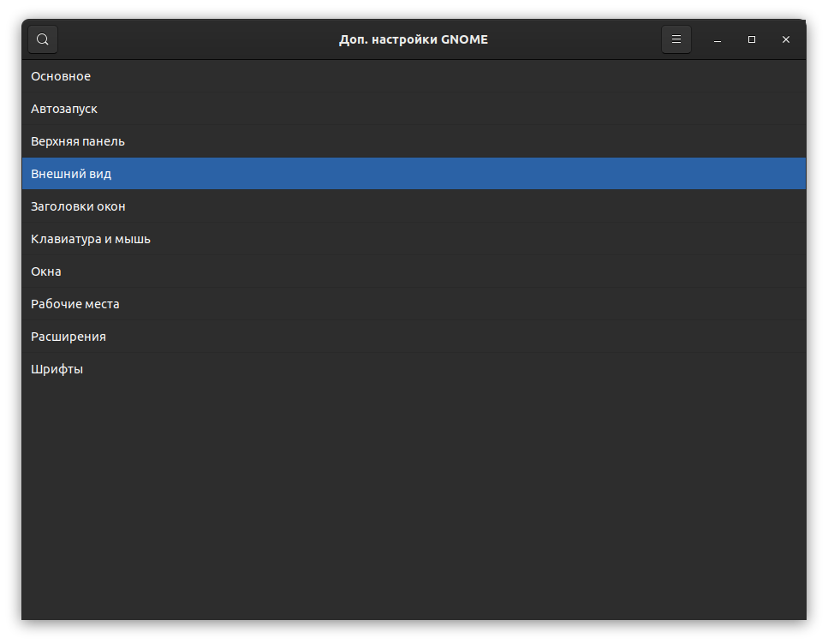Select Клавиатура и мышь category
The height and width of the screenshot is (644, 828).
tap(91, 239)
